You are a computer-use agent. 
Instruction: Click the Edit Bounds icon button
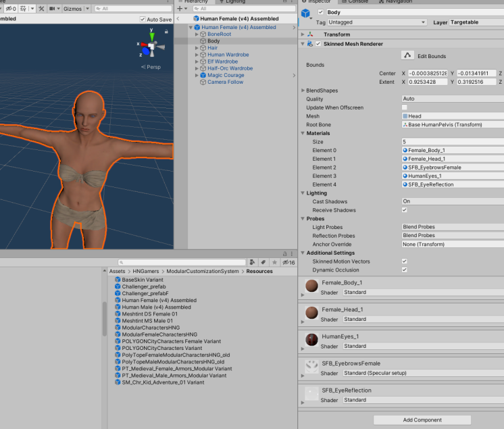click(x=407, y=56)
